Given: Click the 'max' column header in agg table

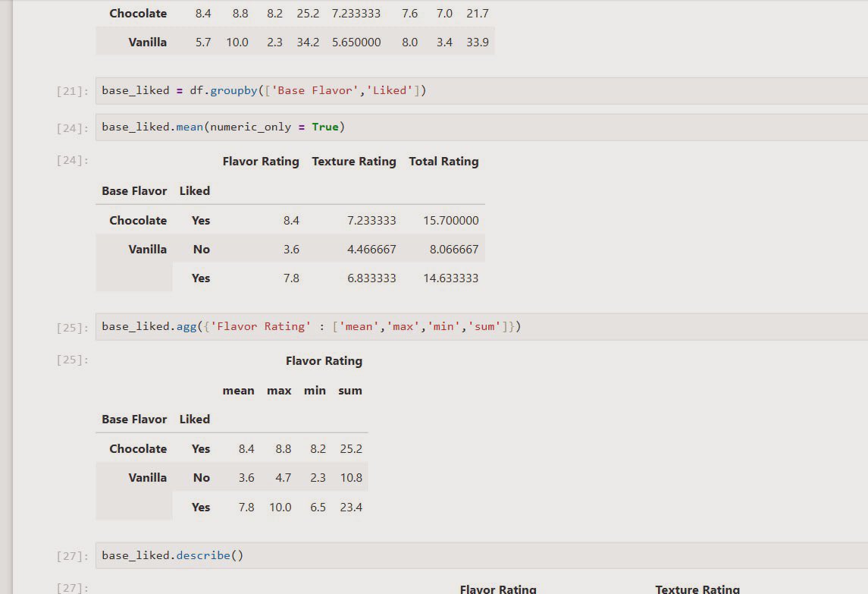Looking at the screenshot, I should click(279, 391).
